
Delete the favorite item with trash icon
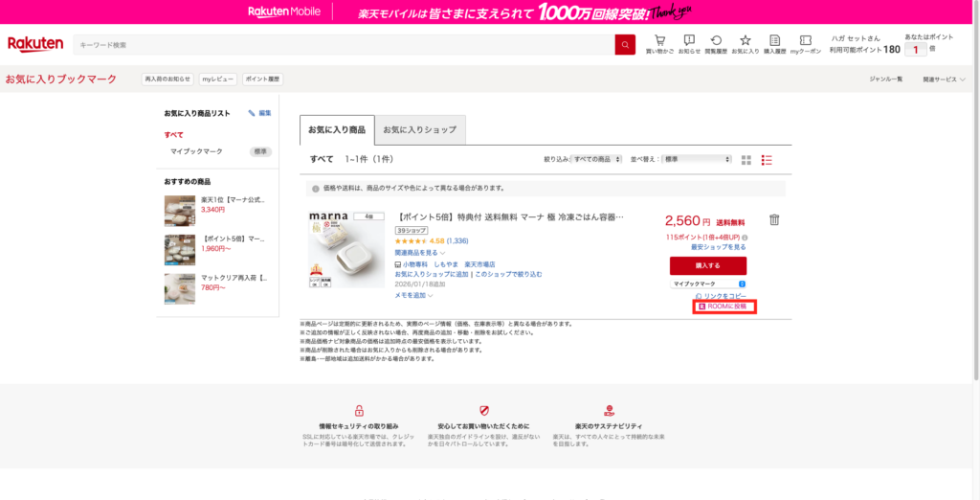click(x=774, y=219)
